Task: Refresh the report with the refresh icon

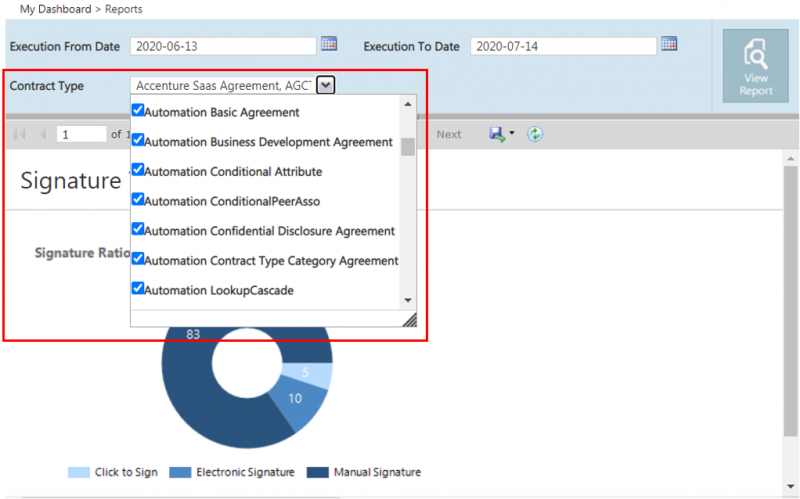Action: pos(535,134)
